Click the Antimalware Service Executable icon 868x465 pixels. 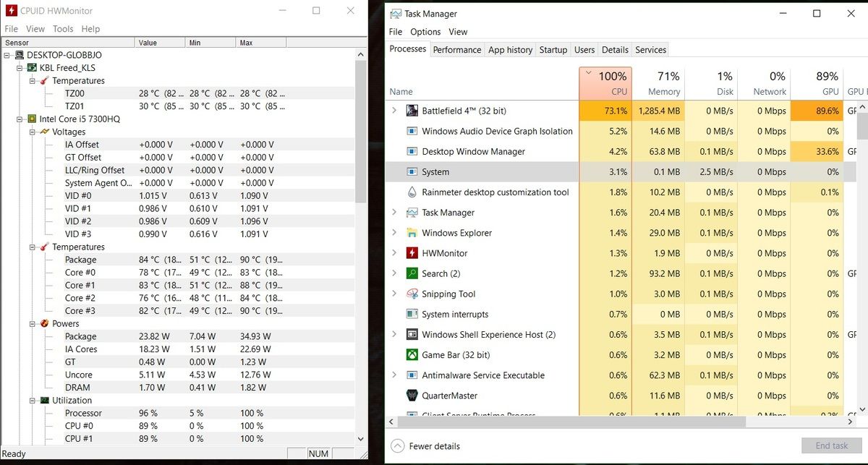coord(412,375)
